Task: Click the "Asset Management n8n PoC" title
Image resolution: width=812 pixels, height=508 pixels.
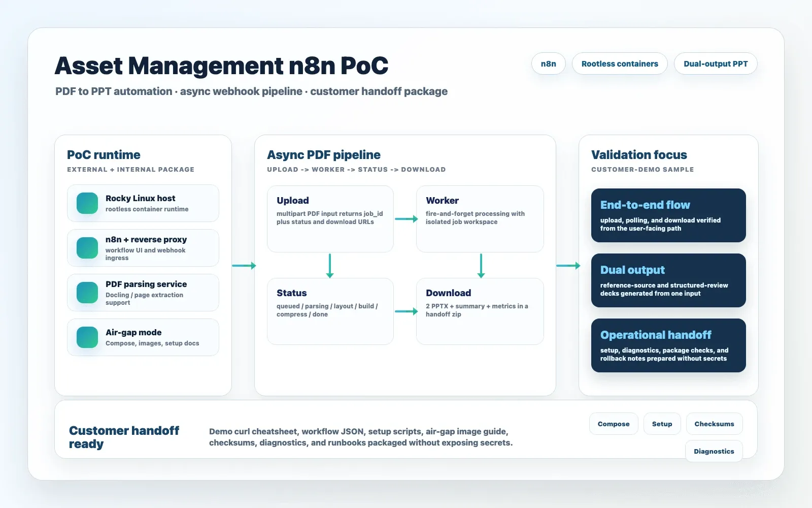Action: pyautogui.click(x=221, y=66)
